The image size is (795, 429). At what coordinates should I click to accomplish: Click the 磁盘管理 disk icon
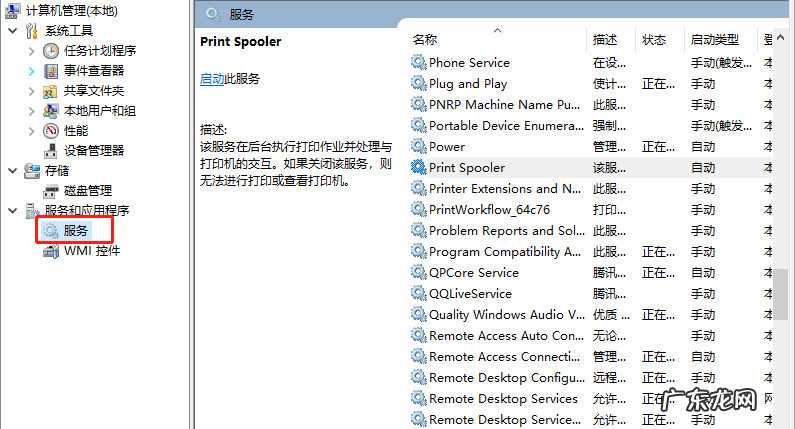(x=51, y=191)
